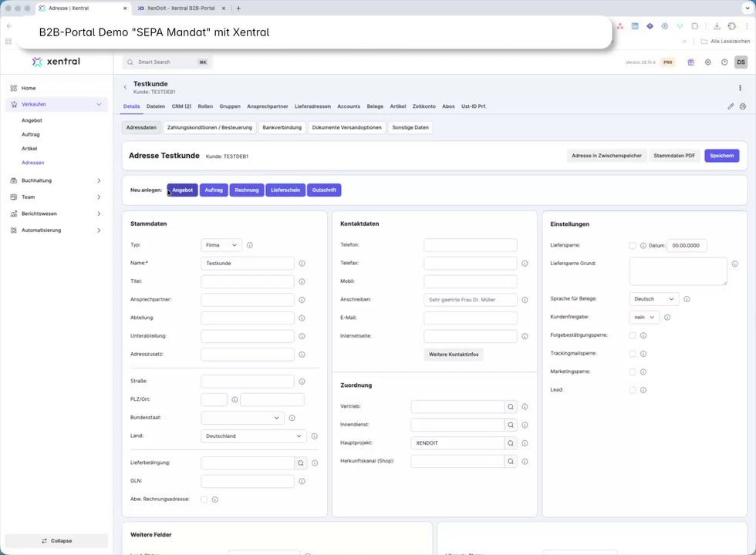Toggle Trackingmailsperre checkbox

coord(632,354)
